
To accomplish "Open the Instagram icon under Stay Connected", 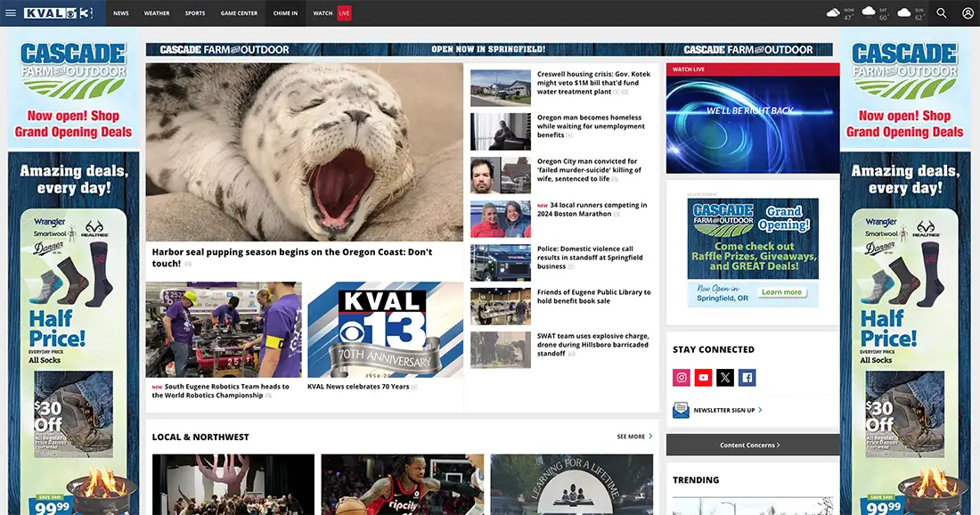I will (x=682, y=378).
